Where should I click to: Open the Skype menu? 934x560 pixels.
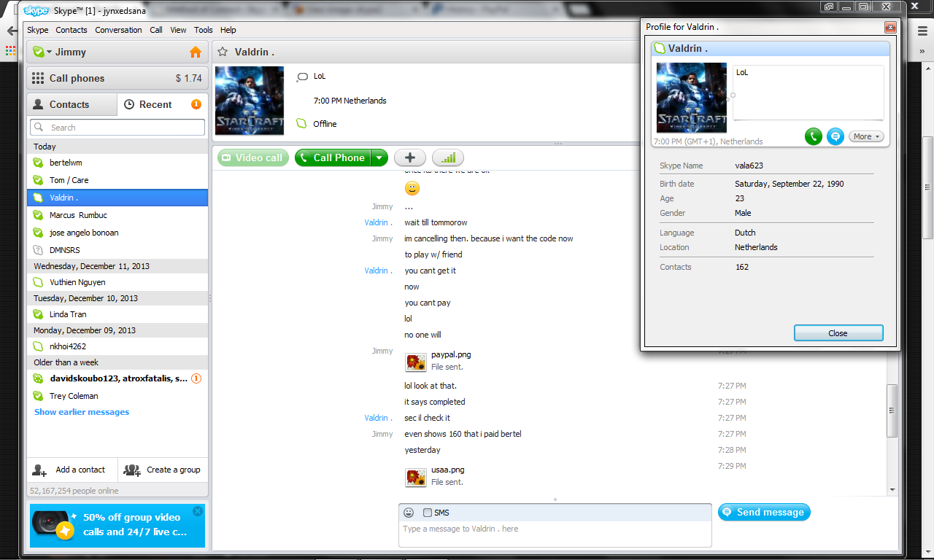(x=38, y=30)
